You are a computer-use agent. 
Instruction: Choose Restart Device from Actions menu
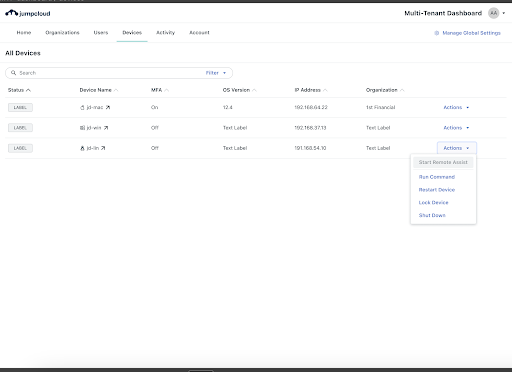click(x=437, y=190)
